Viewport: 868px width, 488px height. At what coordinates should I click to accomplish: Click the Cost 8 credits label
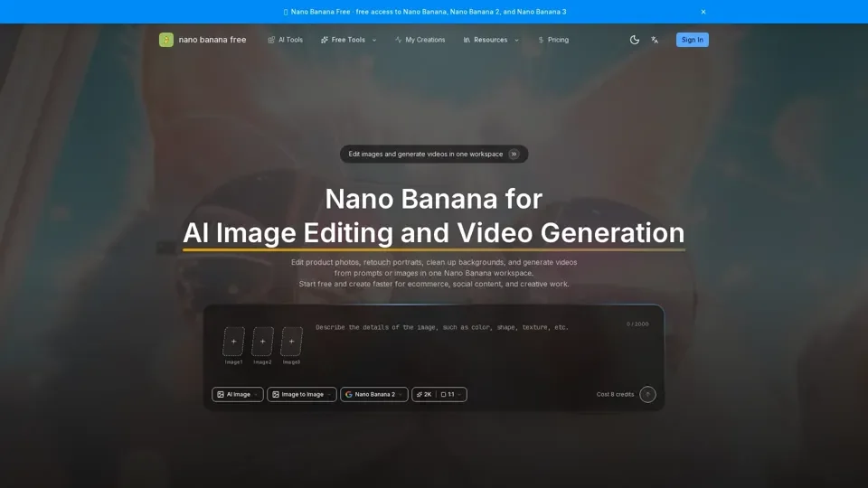tap(615, 395)
